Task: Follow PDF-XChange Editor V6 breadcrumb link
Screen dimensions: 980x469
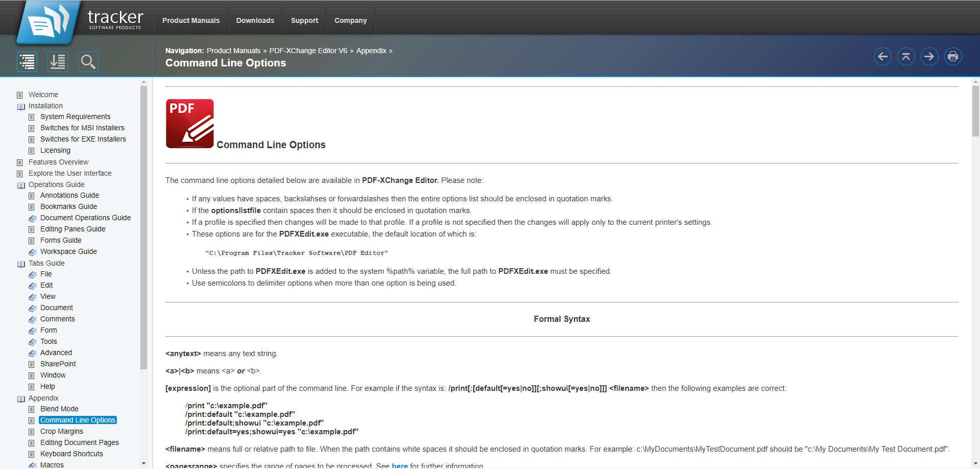Action: 308,51
